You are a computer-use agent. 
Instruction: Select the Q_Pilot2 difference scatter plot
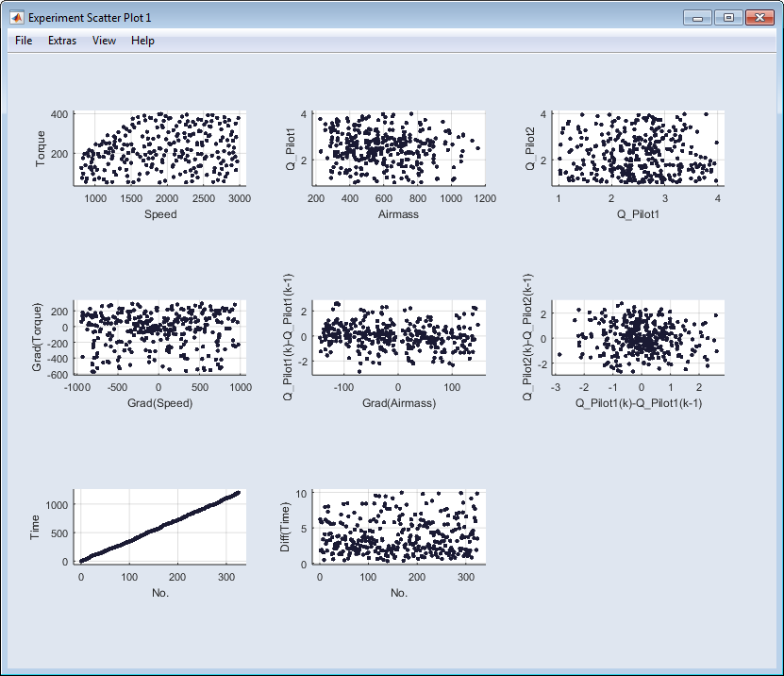click(638, 338)
